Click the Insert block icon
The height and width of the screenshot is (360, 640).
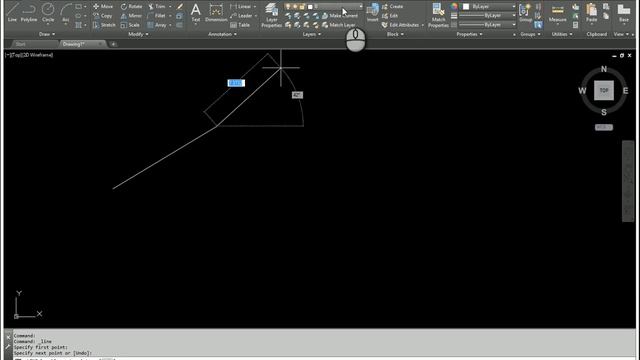372,12
